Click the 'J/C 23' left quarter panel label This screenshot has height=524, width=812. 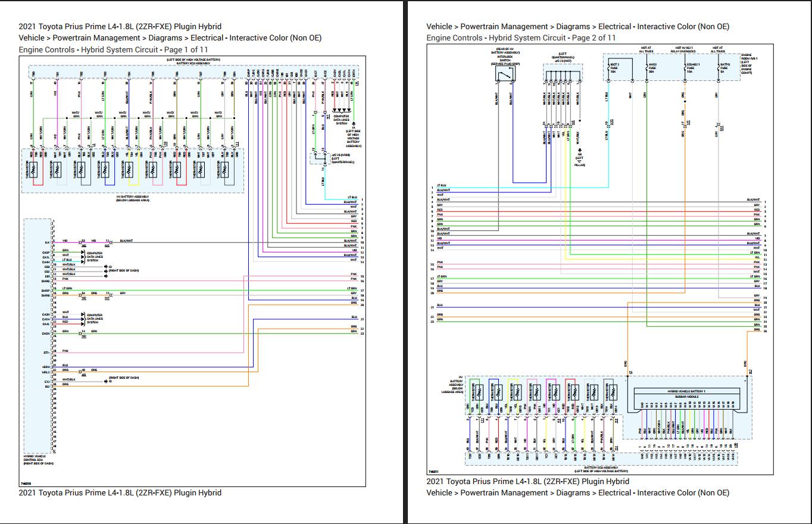point(562,57)
